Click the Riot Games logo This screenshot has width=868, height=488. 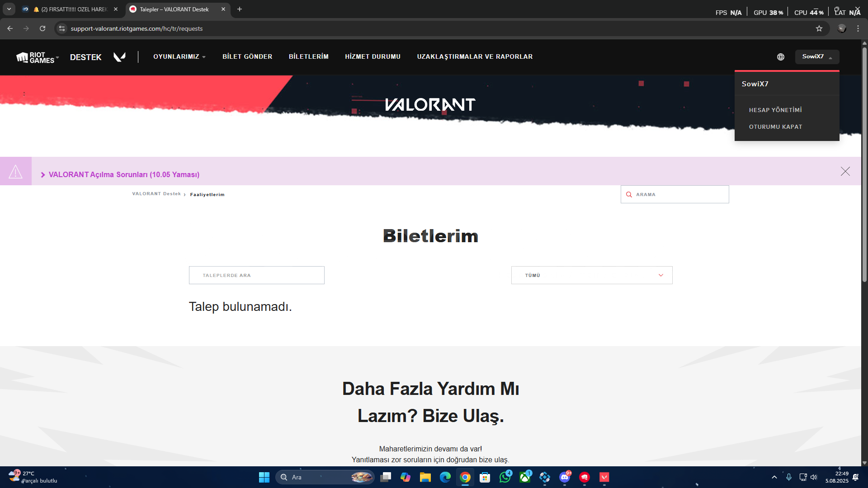point(35,57)
